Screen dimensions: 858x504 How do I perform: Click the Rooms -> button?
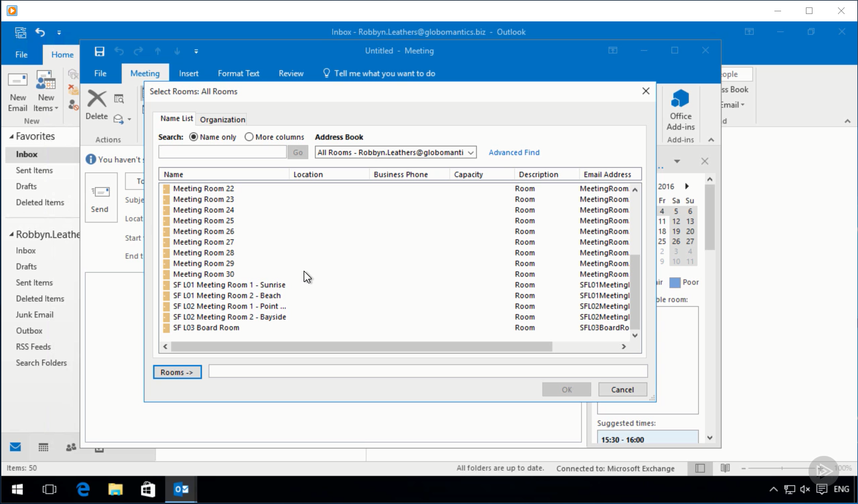(177, 372)
